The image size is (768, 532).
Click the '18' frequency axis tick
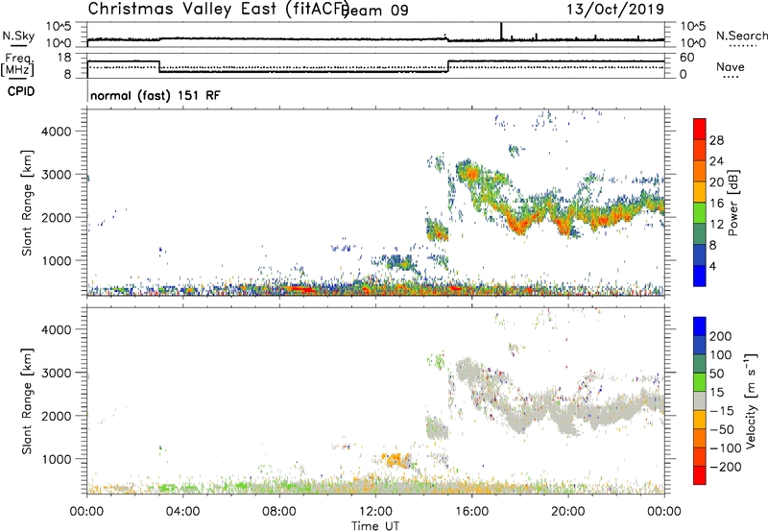(x=65, y=58)
